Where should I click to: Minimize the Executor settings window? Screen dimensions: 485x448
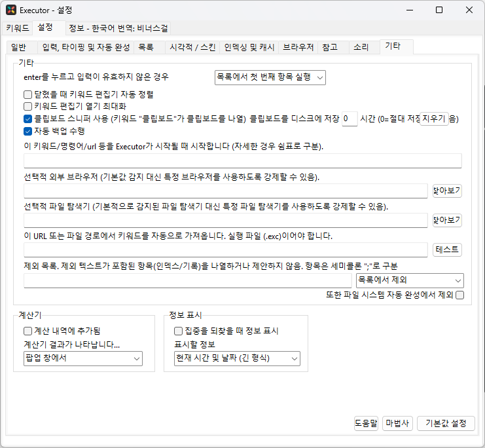pos(410,10)
